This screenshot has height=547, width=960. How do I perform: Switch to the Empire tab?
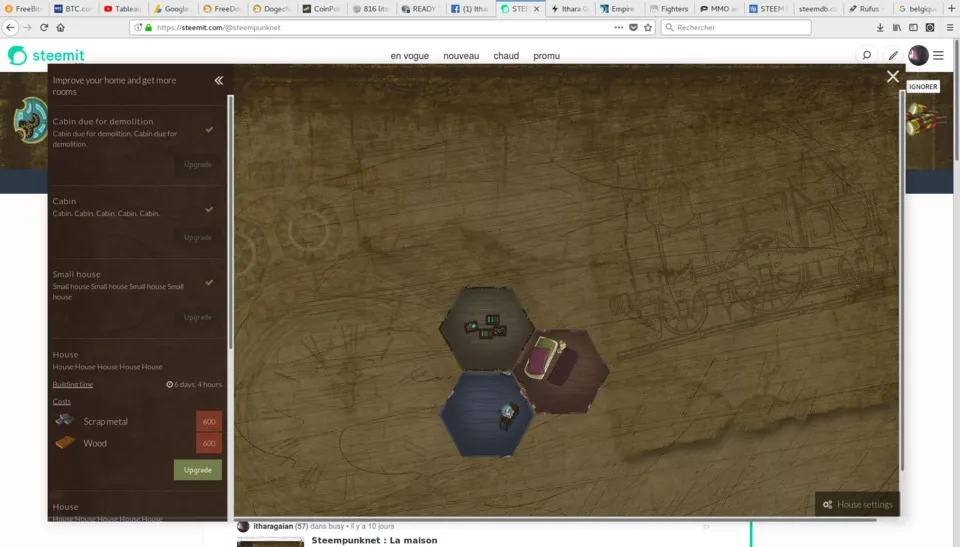coord(618,9)
